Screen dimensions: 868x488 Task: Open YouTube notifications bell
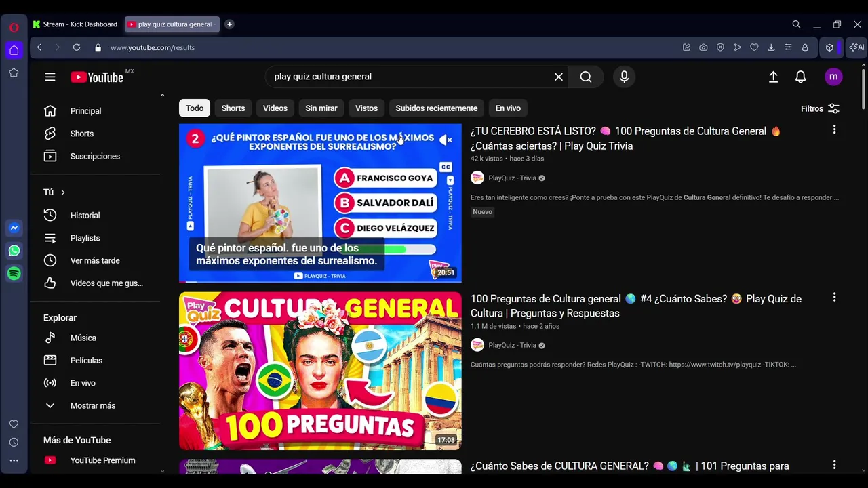tap(801, 77)
